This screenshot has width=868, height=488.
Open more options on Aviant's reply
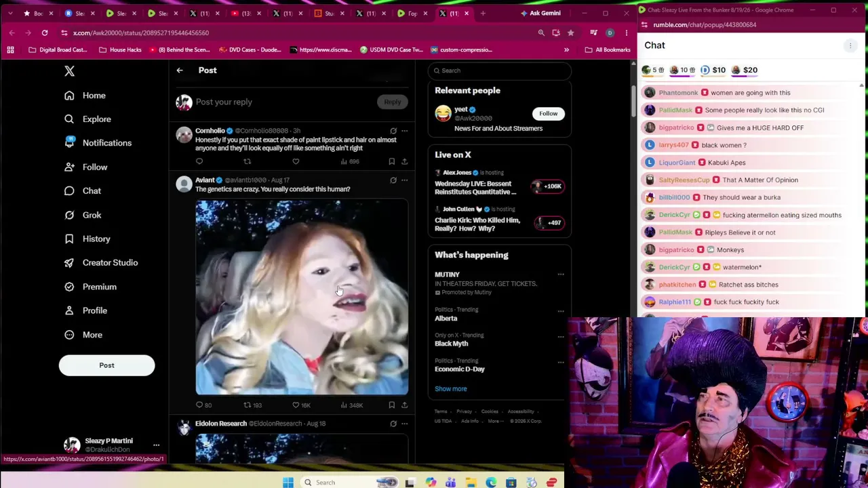pyautogui.click(x=405, y=180)
